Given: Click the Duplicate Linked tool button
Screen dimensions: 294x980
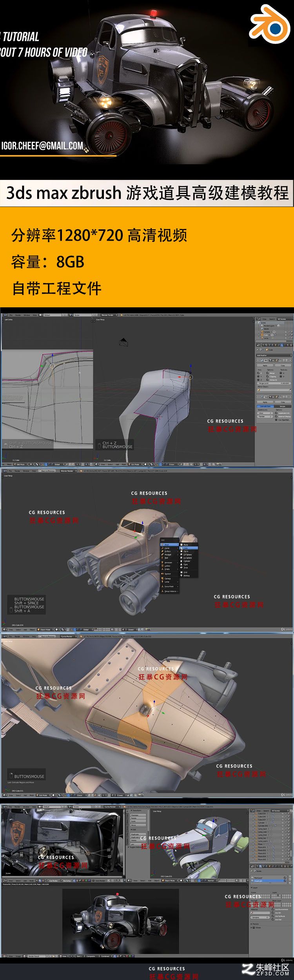Looking at the screenshot, I should click(x=138, y=837).
